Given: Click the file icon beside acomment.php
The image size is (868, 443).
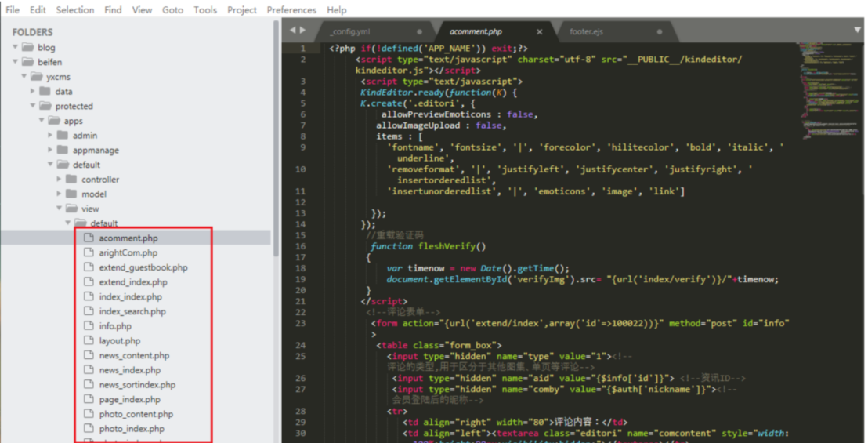Looking at the screenshot, I should (x=89, y=238).
